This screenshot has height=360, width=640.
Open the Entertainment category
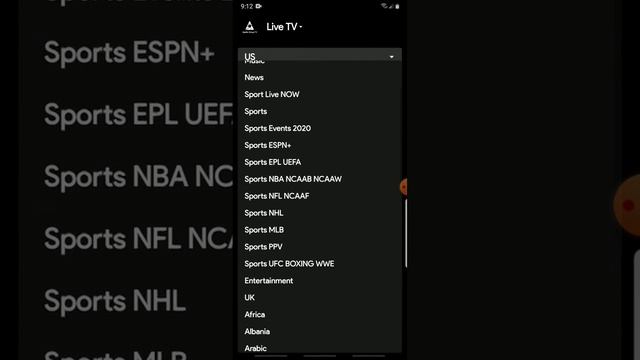[x=269, y=281]
